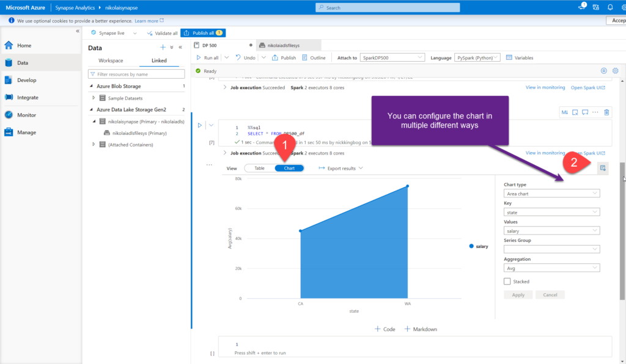Click the nikolaisynapse workspace breadcrumb
Screen dimensions: 626x364
[x=122, y=7]
